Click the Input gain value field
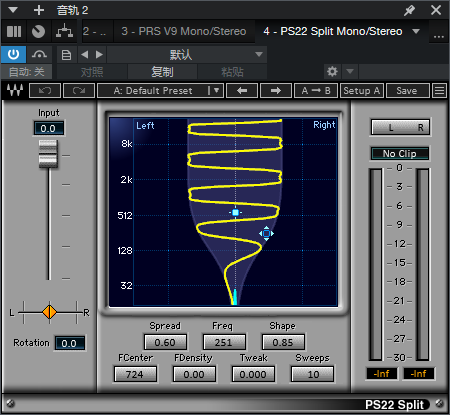The width and height of the screenshot is (450, 415). pyautogui.click(x=48, y=128)
